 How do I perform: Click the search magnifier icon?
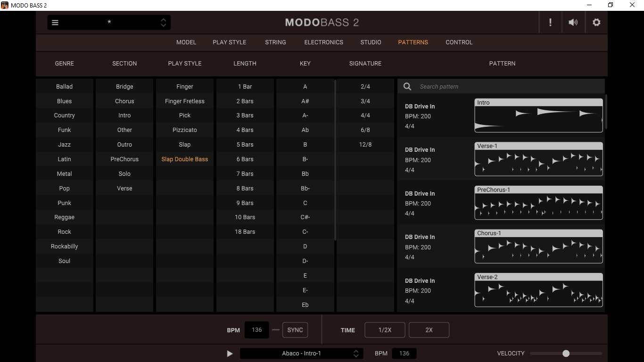[x=407, y=86]
